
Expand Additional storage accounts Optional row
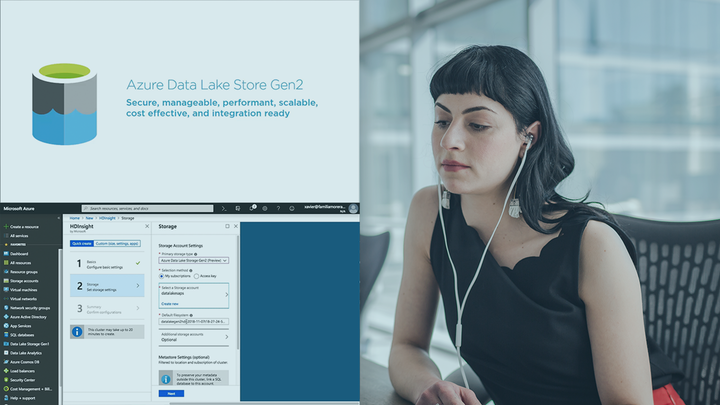(193, 337)
